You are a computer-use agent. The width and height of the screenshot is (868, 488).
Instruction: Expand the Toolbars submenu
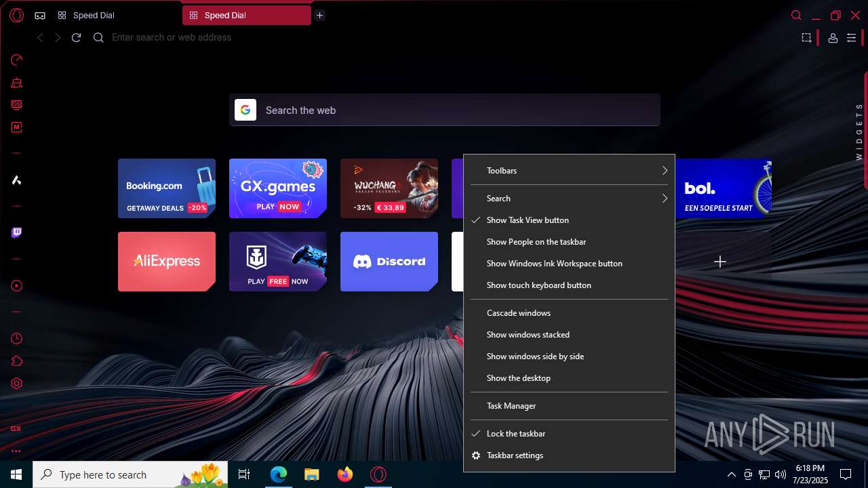coord(569,171)
